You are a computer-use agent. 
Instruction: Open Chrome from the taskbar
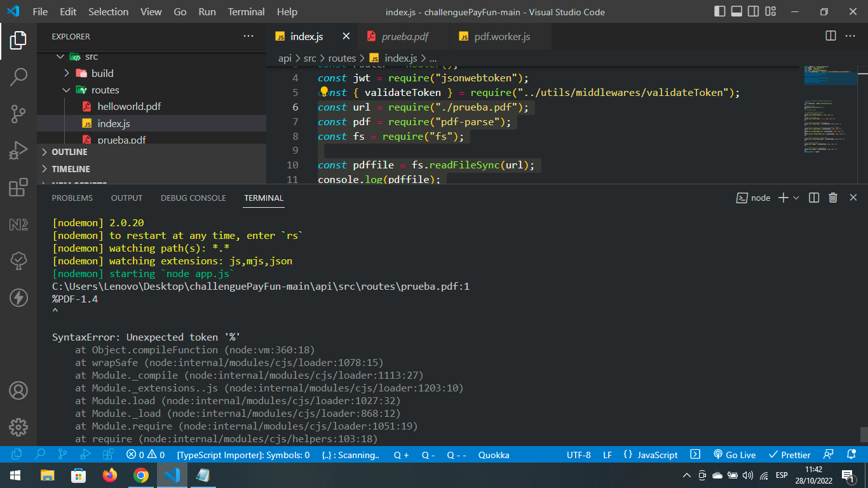click(141, 475)
